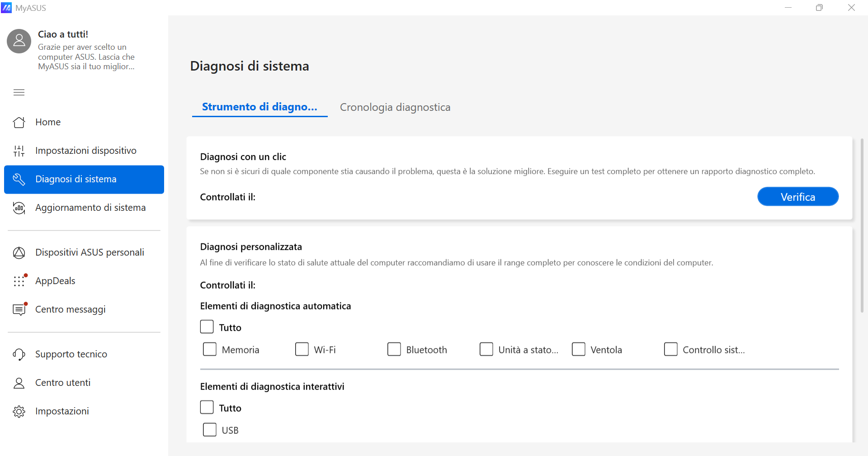
Task: Tick the Bluetooth checkbox
Action: 394,349
